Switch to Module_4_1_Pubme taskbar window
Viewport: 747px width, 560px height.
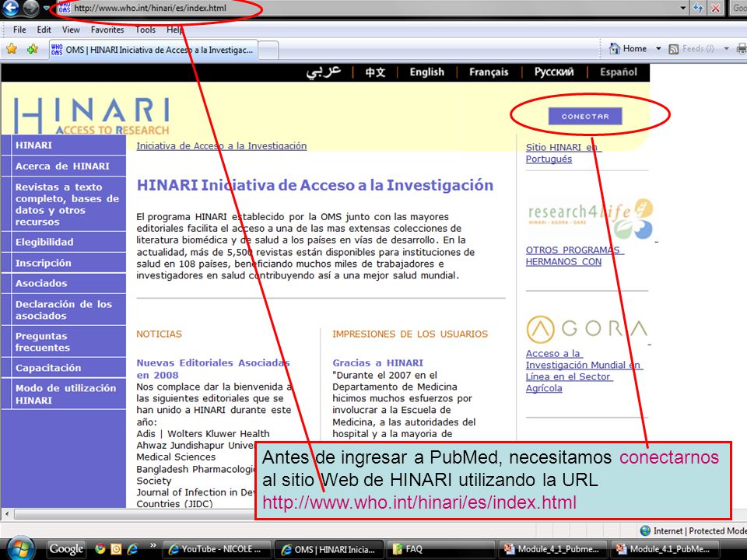pyautogui.click(x=552, y=549)
